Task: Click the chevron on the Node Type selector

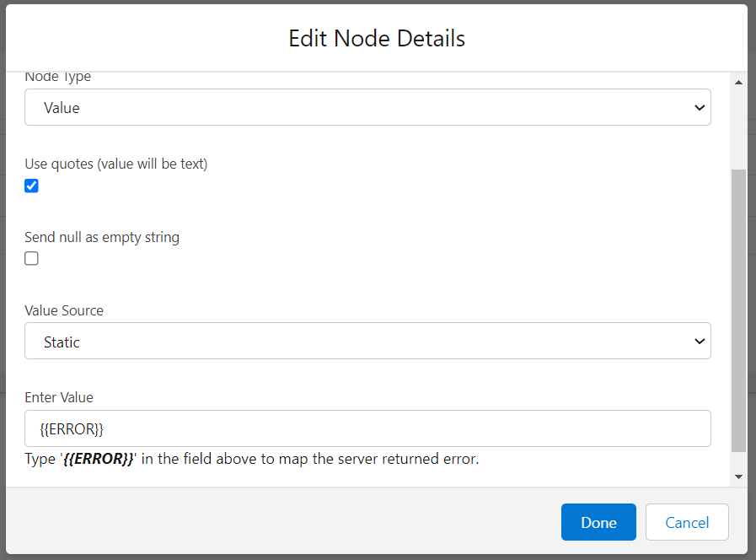Action: pos(699,107)
